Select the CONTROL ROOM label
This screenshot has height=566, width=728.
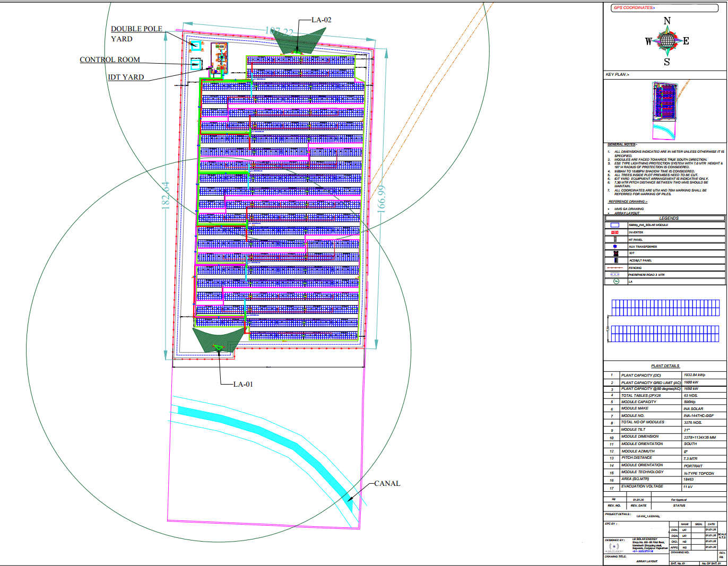pos(110,59)
